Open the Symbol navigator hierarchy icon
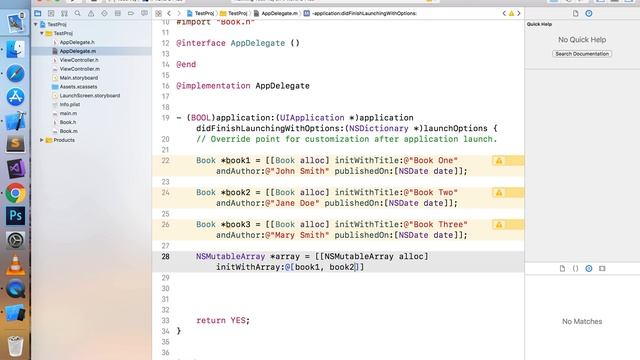This screenshot has width=640, height=360. point(64,13)
